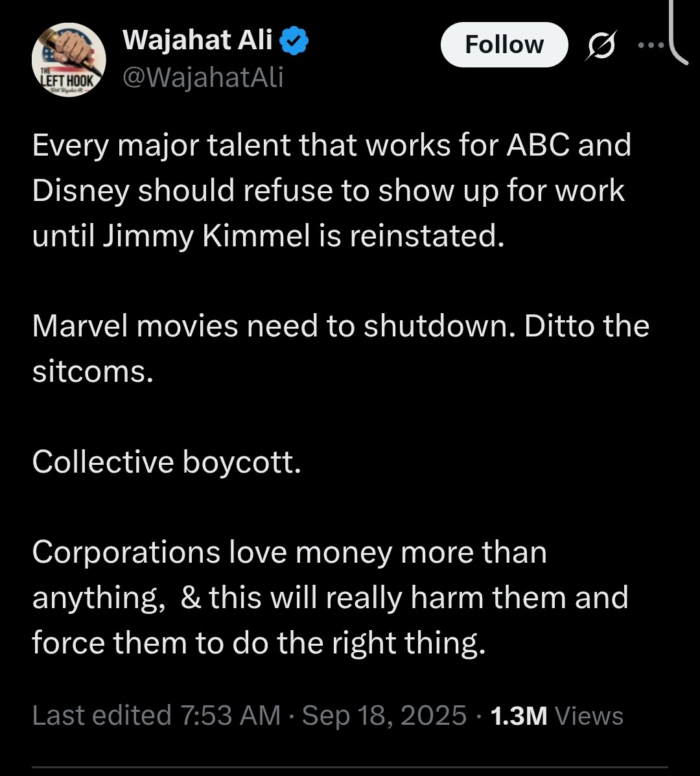This screenshot has width=700, height=776.
Task: Follow Wajahat Ali with the Follow button
Action: pos(504,45)
